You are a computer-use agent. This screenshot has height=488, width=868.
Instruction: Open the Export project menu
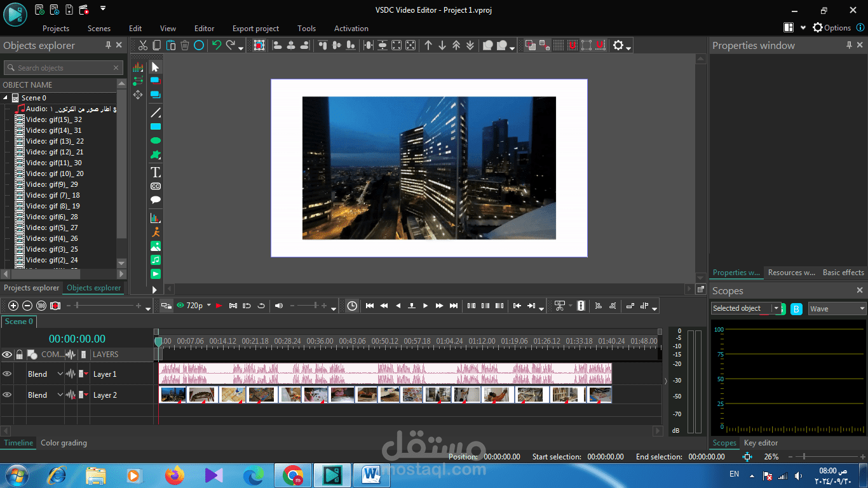[x=256, y=29]
